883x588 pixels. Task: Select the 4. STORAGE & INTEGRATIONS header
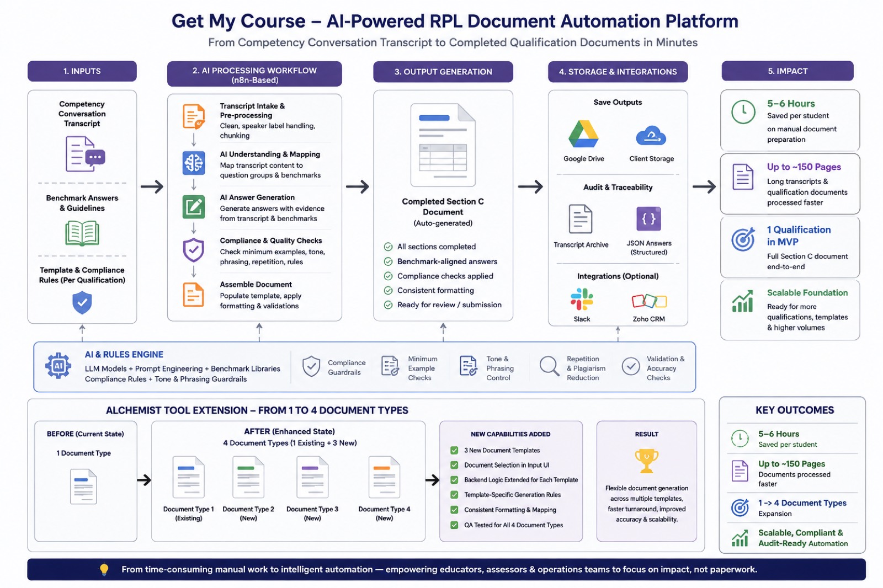[x=618, y=72]
